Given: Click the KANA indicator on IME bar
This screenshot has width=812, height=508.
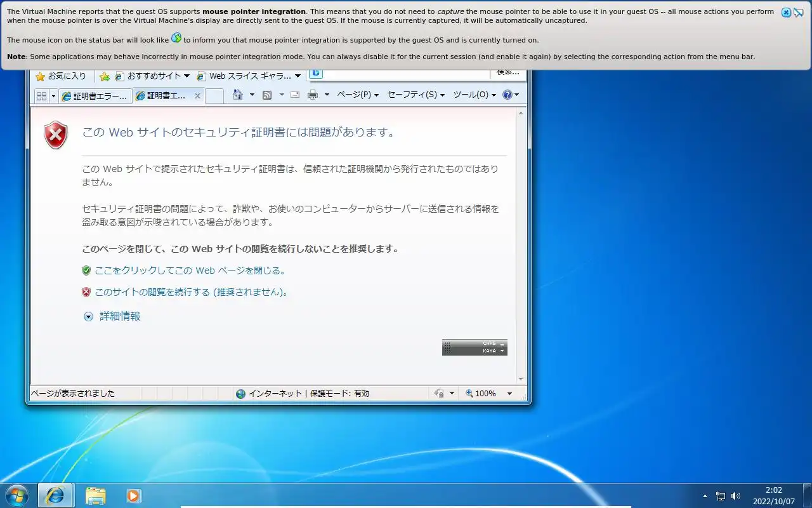Looking at the screenshot, I should point(489,351).
